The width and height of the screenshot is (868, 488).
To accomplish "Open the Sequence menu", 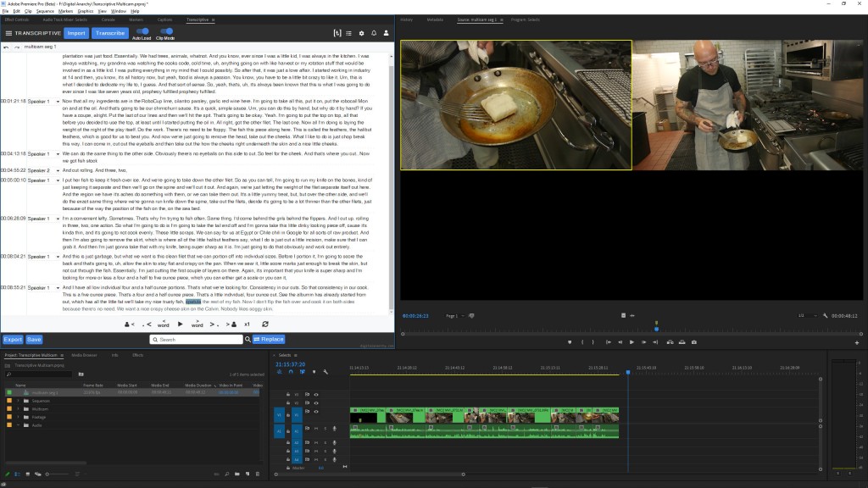I will click(x=45, y=11).
